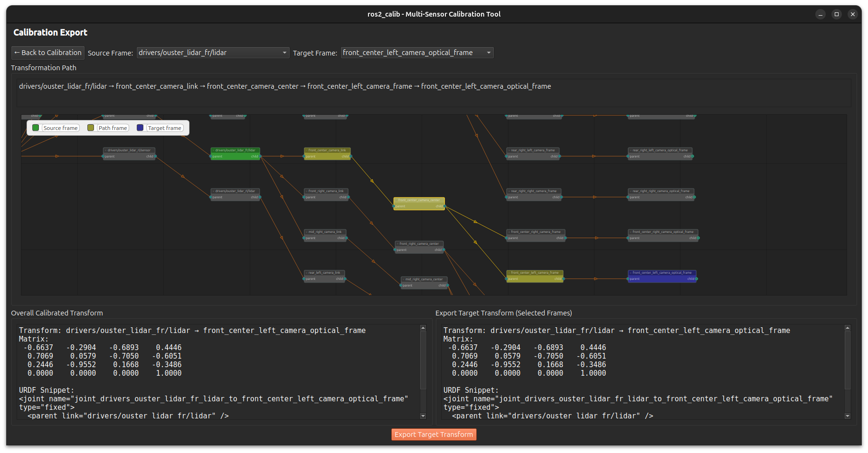Image resolution: width=868 pixels, height=453 pixels.
Task: Select the rear_left_camera_link node
Action: 324,276
